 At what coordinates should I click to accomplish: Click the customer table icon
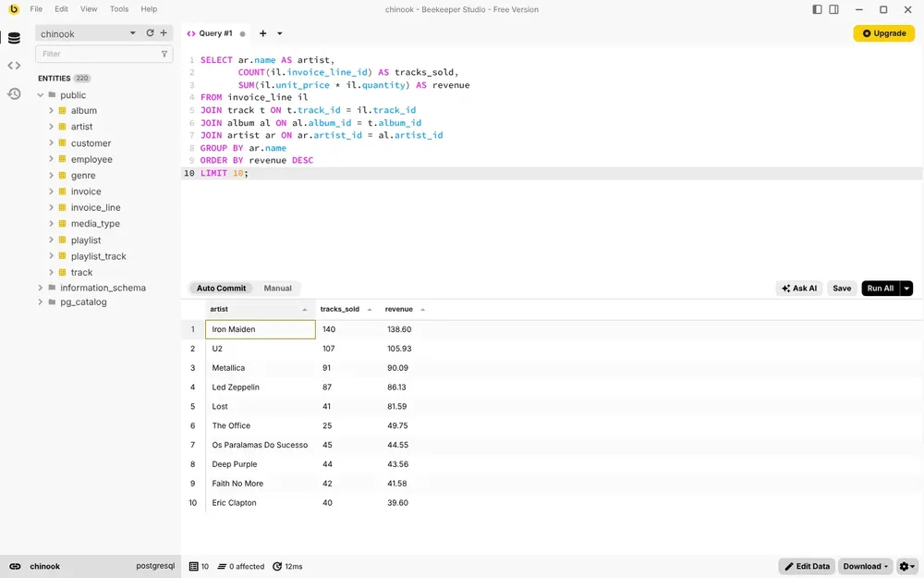[x=63, y=142]
